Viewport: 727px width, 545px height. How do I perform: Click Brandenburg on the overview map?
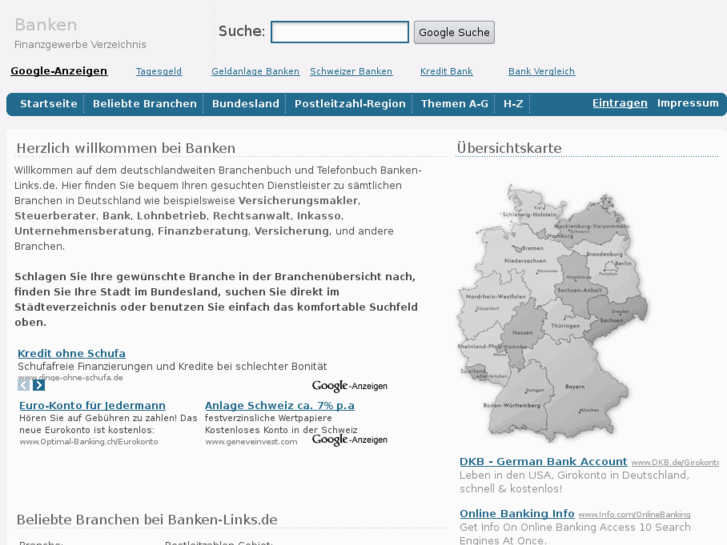(605, 254)
